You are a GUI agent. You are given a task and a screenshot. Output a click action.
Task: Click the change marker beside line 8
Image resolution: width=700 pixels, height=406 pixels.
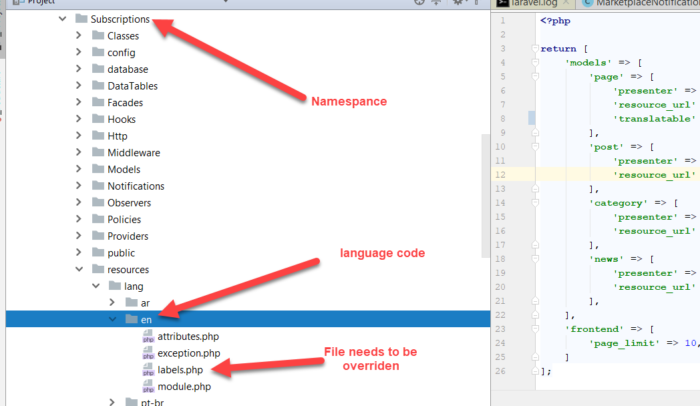click(x=532, y=118)
